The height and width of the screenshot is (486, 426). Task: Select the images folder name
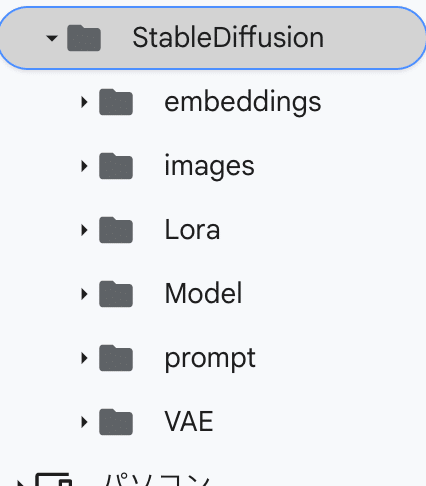[209, 167]
